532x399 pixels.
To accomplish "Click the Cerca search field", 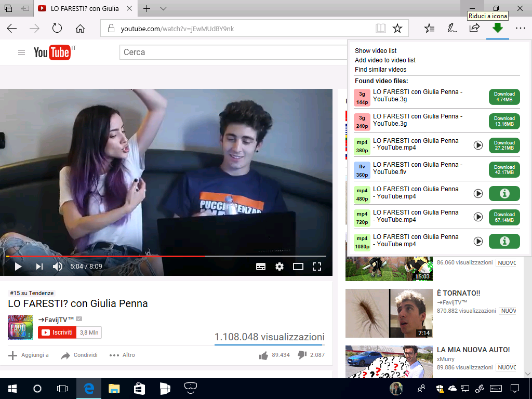I will 233,52.
